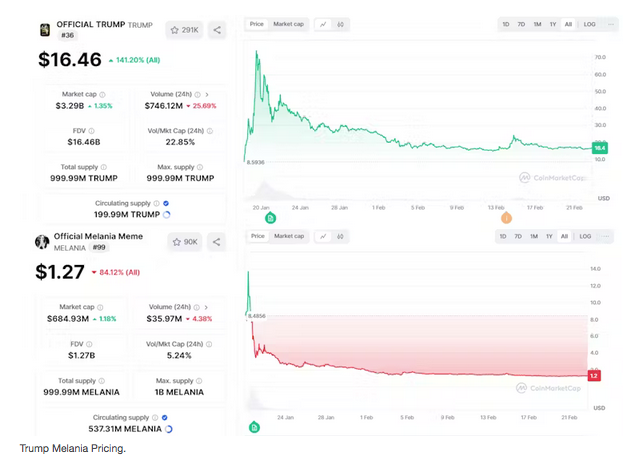The height and width of the screenshot is (462, 626).
Task: Switch MELANIA chart to candlestick view
Action: click(340, 236)
